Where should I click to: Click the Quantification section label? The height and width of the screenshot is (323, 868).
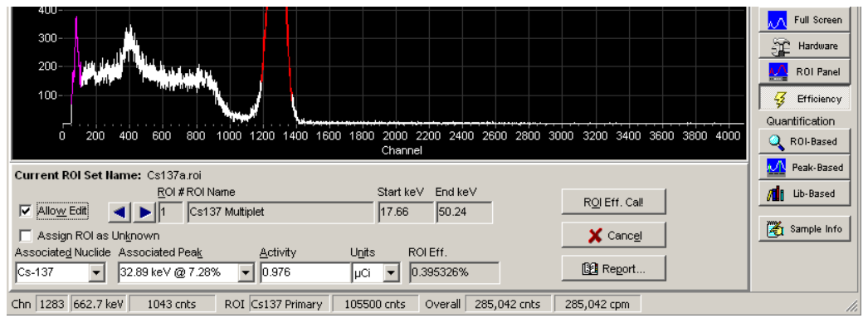pyautogui.click(x=801, y=120)
